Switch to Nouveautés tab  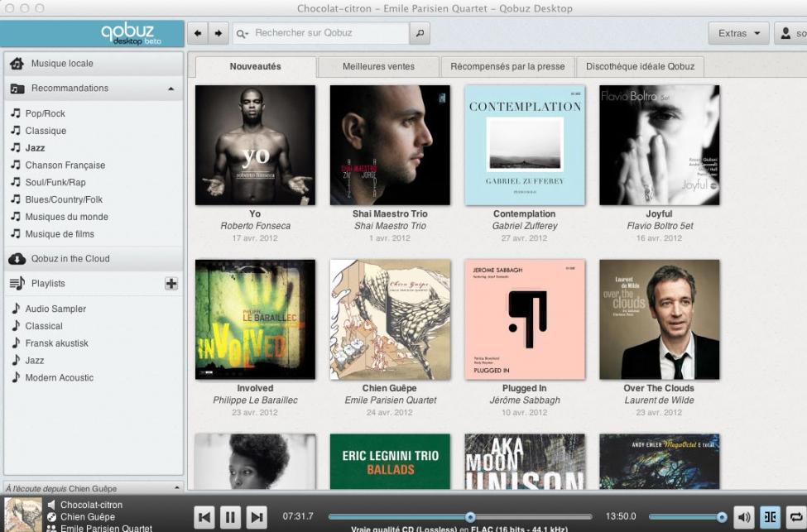coord(255,67)
